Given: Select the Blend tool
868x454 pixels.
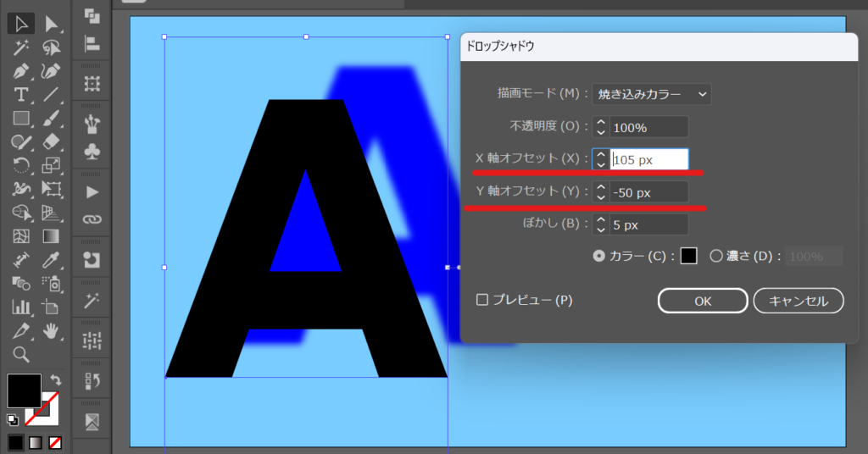Looking at the screenshot, I should point(21,284).
